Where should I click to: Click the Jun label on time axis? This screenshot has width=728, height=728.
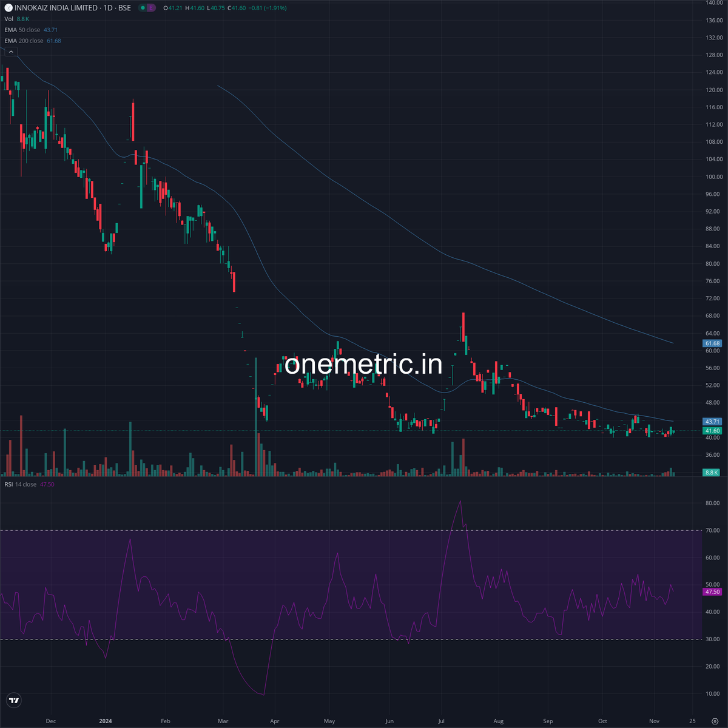coord(389,721)
